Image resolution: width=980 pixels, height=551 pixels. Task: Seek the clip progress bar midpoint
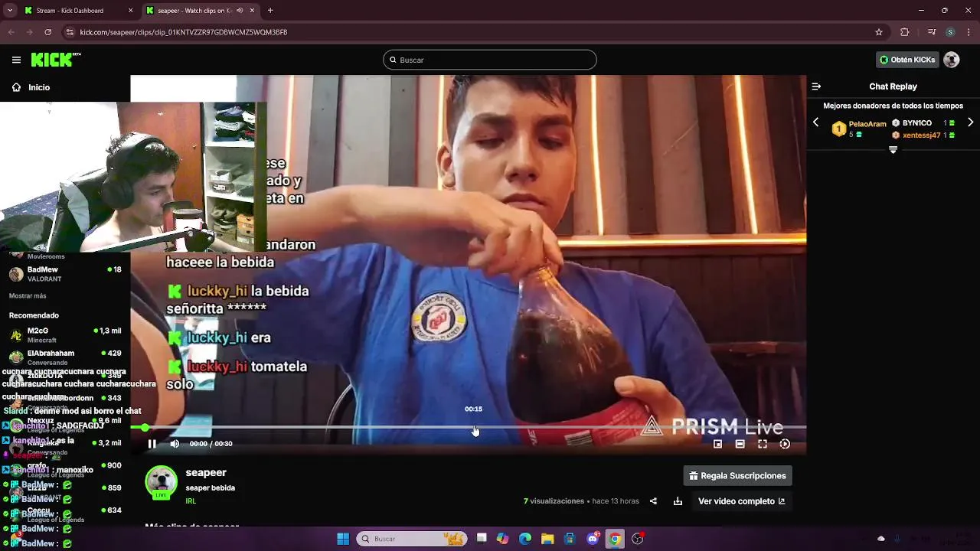pyautogui.click(x=469, y=427)
